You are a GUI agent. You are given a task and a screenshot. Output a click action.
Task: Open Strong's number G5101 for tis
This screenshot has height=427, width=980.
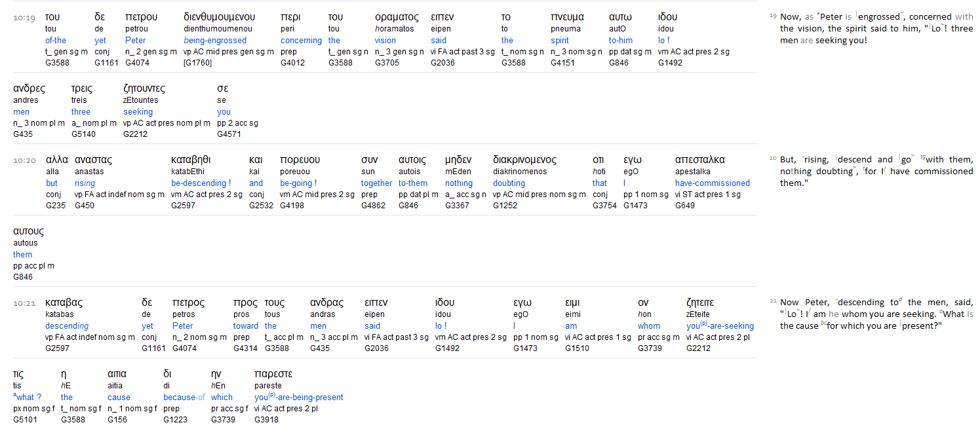pos(24,420)
